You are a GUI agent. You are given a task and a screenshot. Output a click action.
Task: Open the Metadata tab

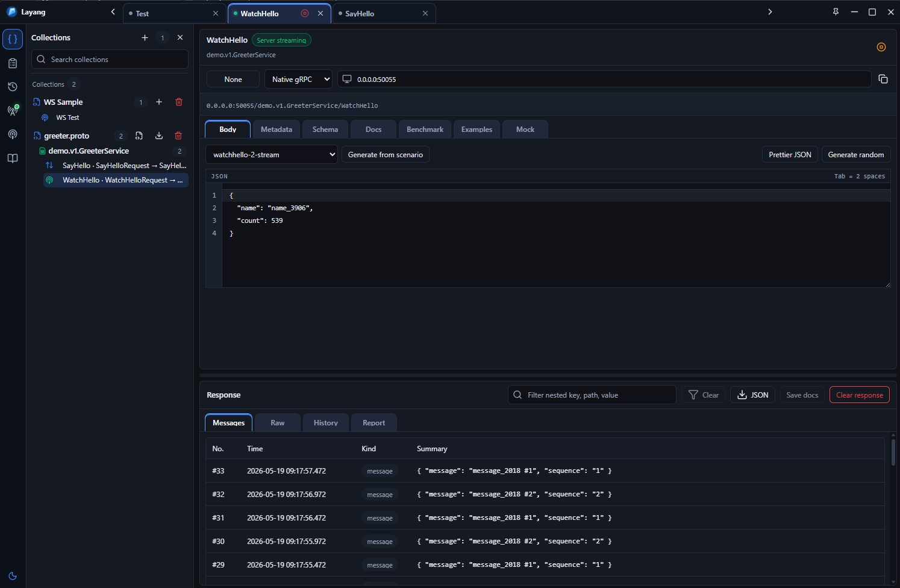(277, 130)
